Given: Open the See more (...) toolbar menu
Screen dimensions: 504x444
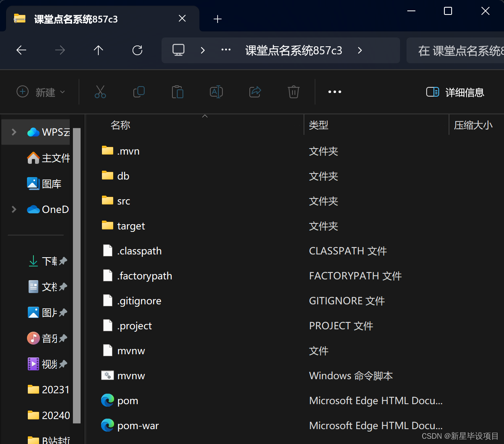Looking at the screenshot, I should tap(334, 92).
